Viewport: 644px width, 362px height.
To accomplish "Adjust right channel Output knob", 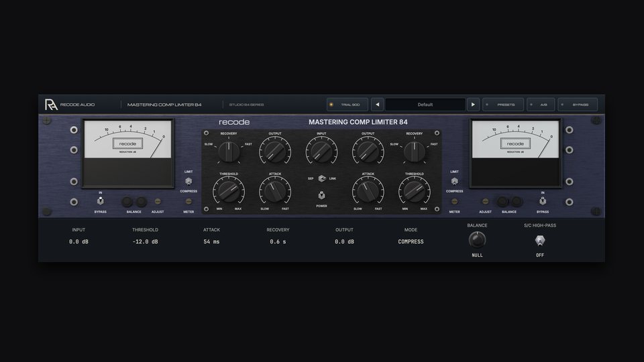I will point(368,152).
